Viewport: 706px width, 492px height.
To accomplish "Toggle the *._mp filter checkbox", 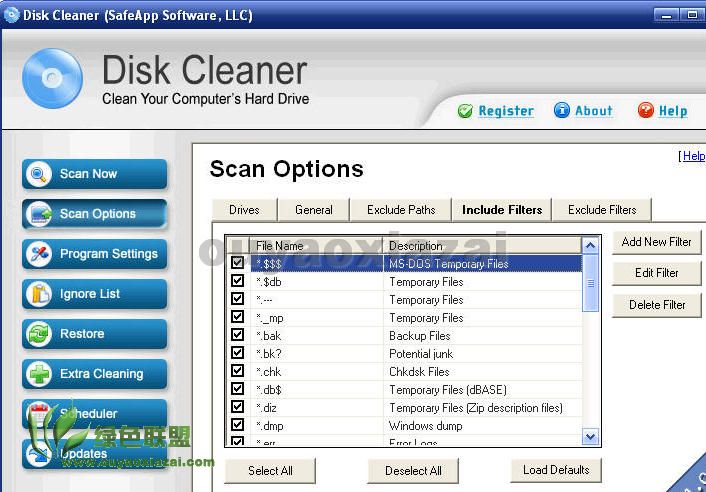I will [237, 317].
